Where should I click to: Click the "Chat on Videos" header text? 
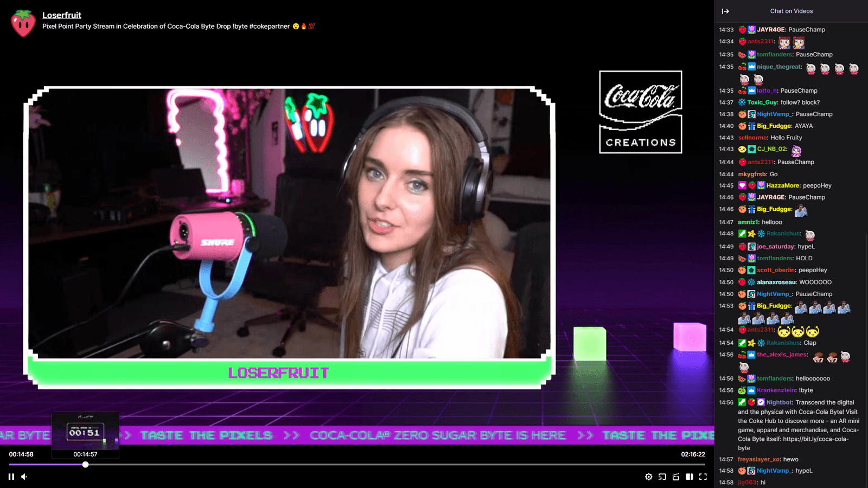(x=792, y=11)
